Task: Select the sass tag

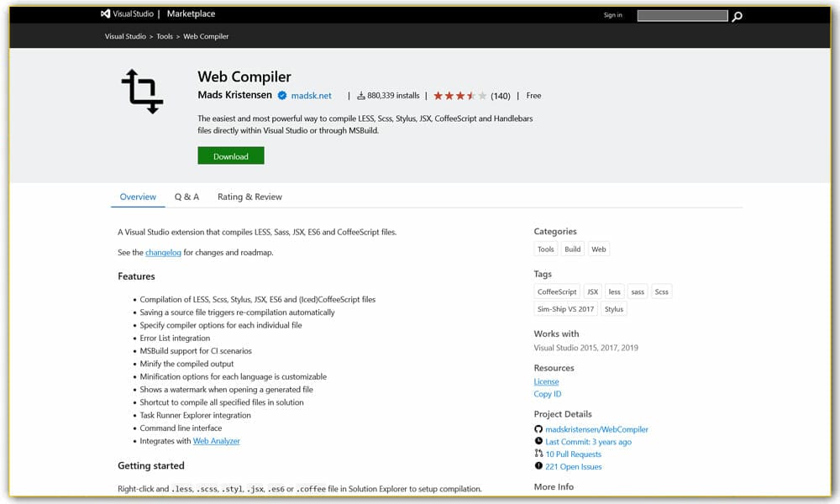Action: click(x=638, y=291)
